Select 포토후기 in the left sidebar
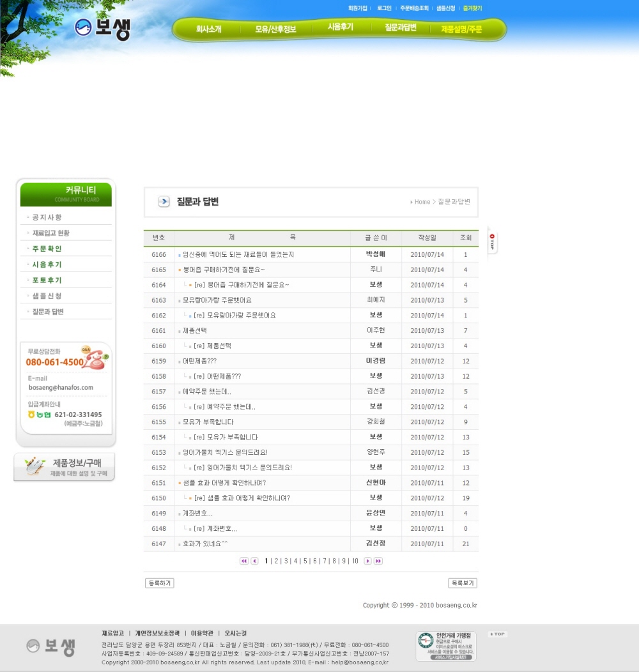The image size is (639, 672). pyautogui.click(x=47, y=280)
